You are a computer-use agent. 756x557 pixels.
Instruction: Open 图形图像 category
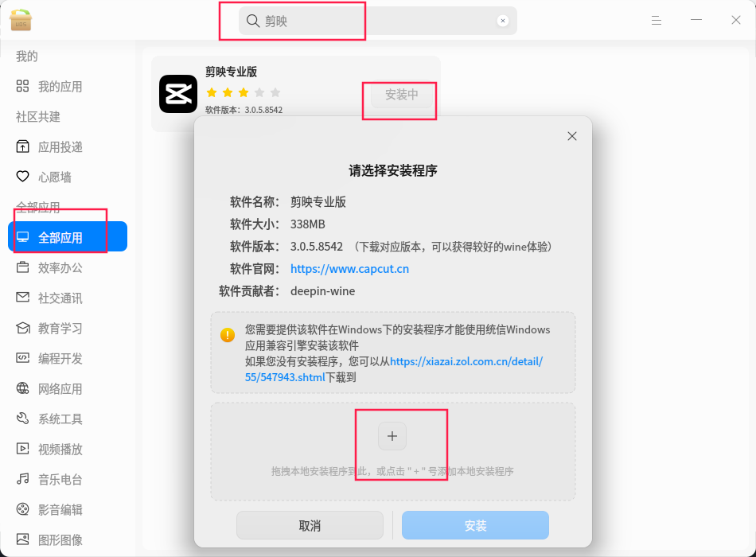pyautogui.click(x=68, y=539)
